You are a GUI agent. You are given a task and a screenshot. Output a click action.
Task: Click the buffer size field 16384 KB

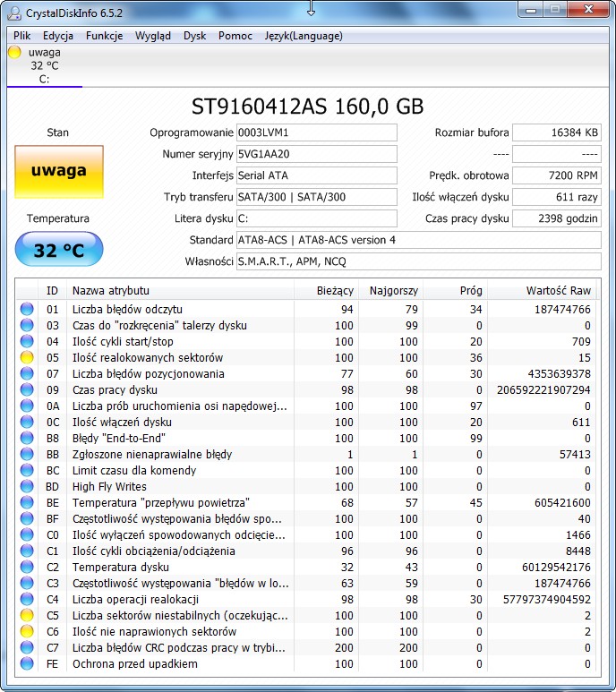(x=557, y=132)
